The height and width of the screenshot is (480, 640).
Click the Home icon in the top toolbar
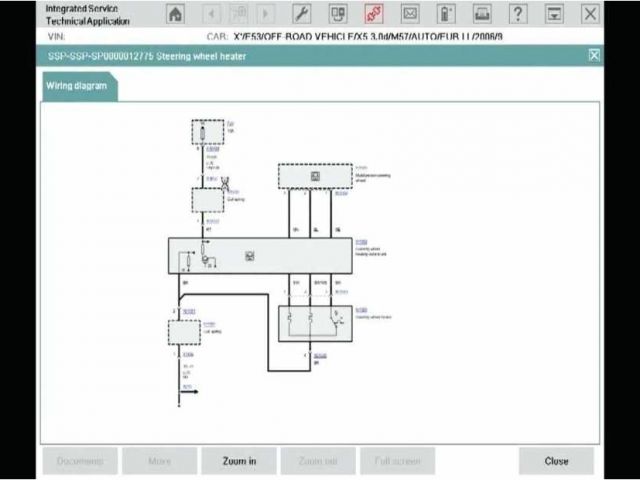tap(176, 14)
